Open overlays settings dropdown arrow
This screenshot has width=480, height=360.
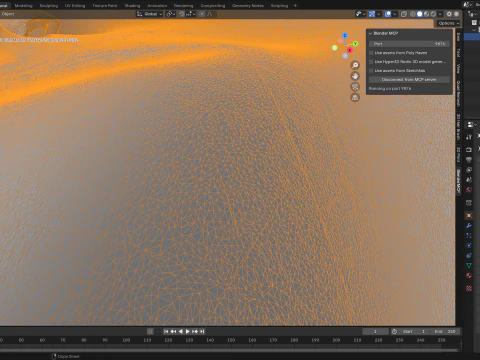395,14
